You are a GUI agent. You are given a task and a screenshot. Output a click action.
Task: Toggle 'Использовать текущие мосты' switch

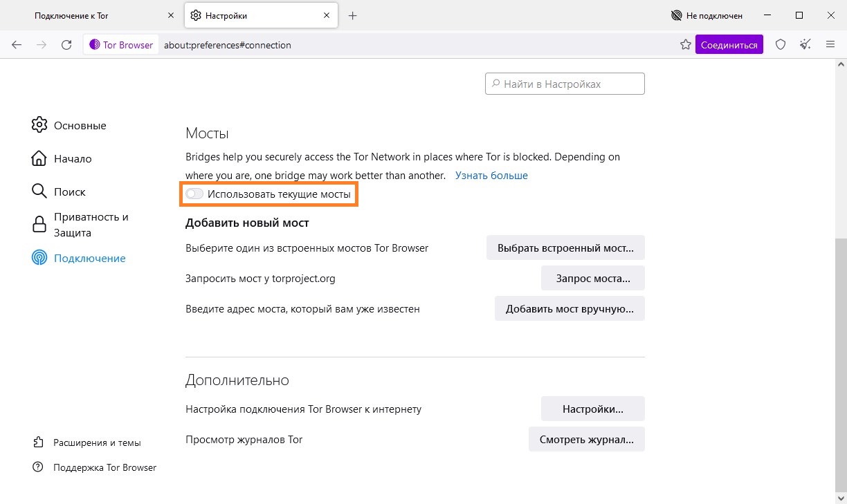click(194, 195)
